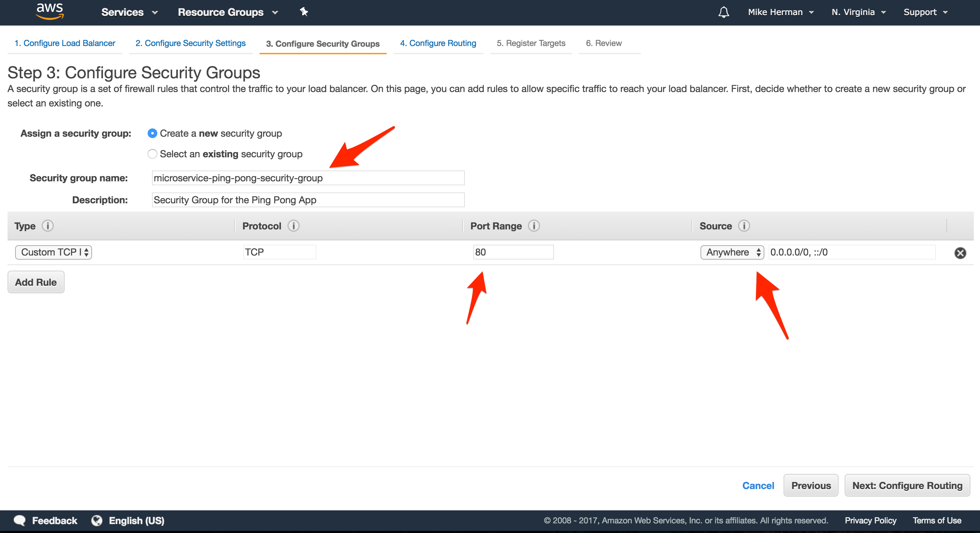The image size is (980, 533).
Task: Remove the Custom TCP rule using the X icon
Action: tap(960, 253)
